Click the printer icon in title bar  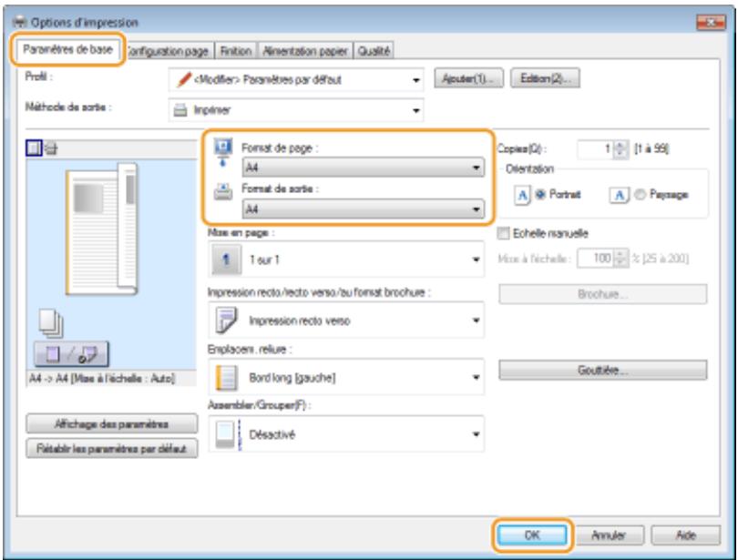point(20,22)
